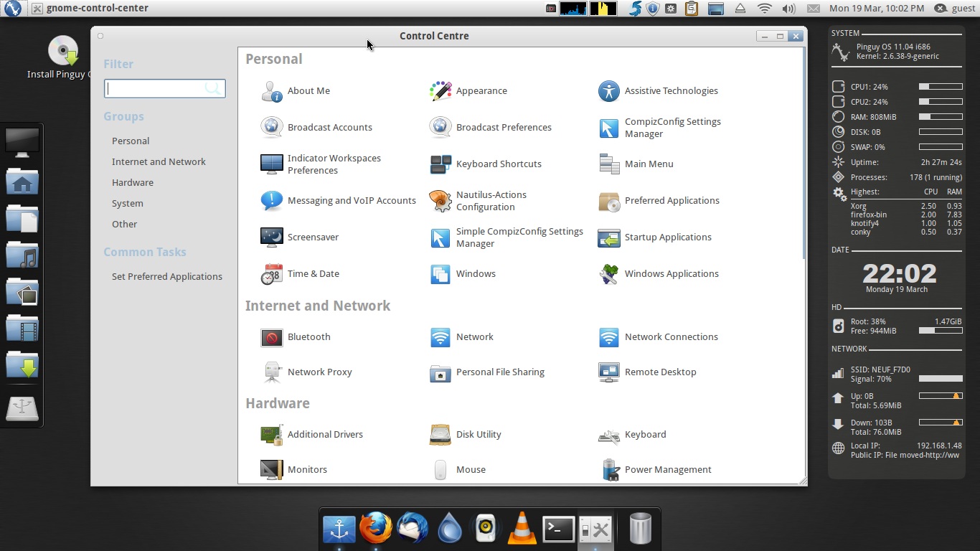This screenshot has height=551, width=980.
Task: Open Remote Desktop settings
Action: pyautogui.click(x=647, y=372)
